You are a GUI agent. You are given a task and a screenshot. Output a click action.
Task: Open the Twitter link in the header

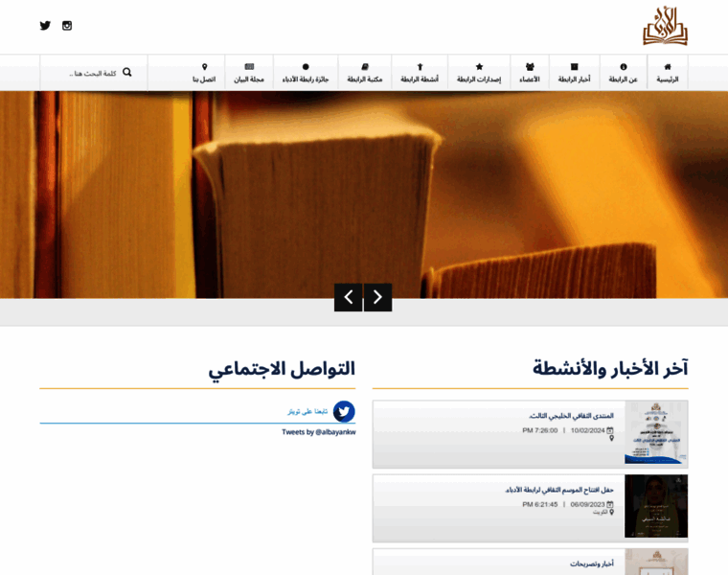coord(45,26)
